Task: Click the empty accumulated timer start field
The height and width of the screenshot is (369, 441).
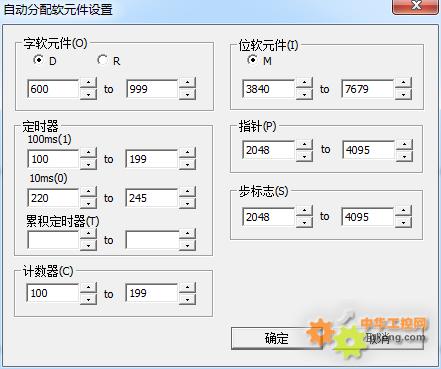Action: [53, 240]
